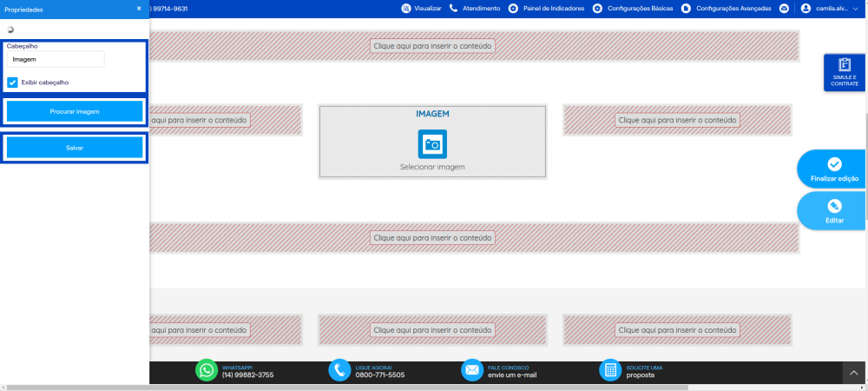This screenshot has width=868, height=391.
Task: Open the calculator icon for Solicite uma proposta
Action: [610, 370]
